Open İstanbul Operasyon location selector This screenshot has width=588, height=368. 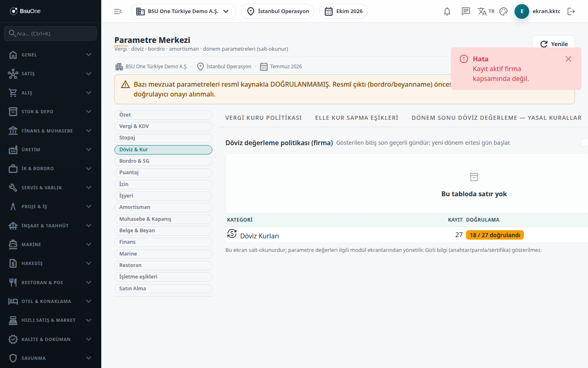(277, 11)
